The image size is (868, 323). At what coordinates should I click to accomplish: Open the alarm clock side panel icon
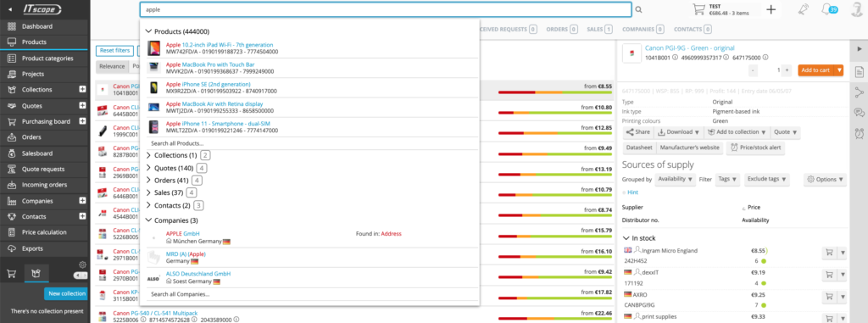pyautogui.click(x=860, y=132)
